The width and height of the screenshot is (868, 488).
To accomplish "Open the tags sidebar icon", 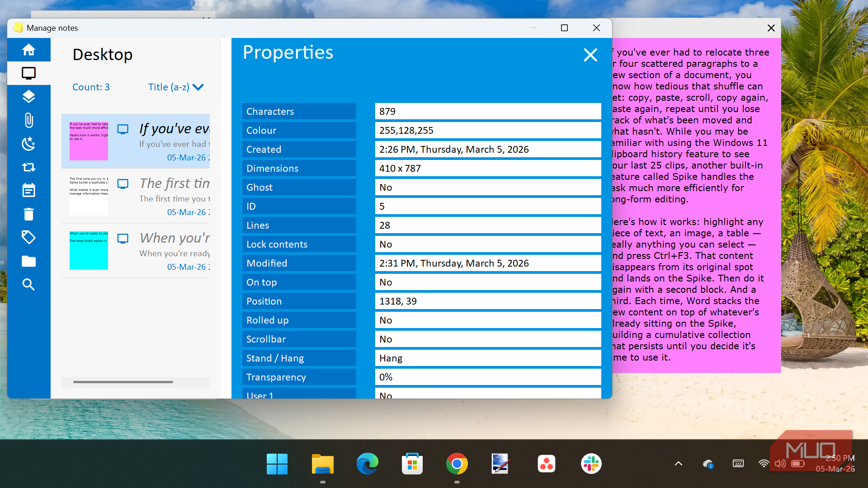I will tap(28, 237).
